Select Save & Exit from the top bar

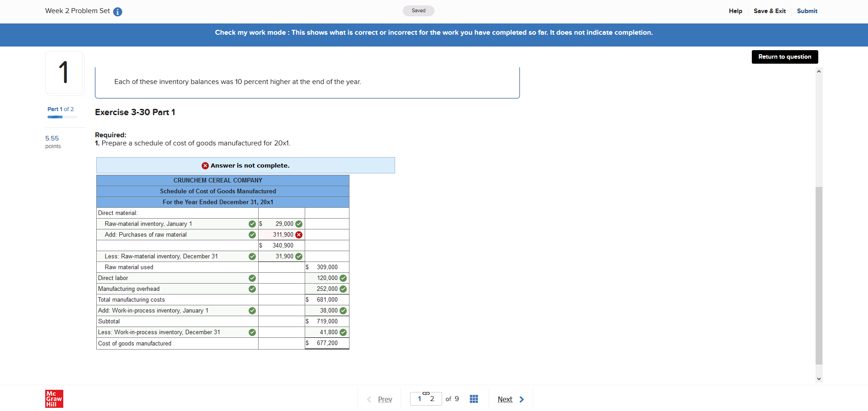pyautogui.click(x=769, y=11)
